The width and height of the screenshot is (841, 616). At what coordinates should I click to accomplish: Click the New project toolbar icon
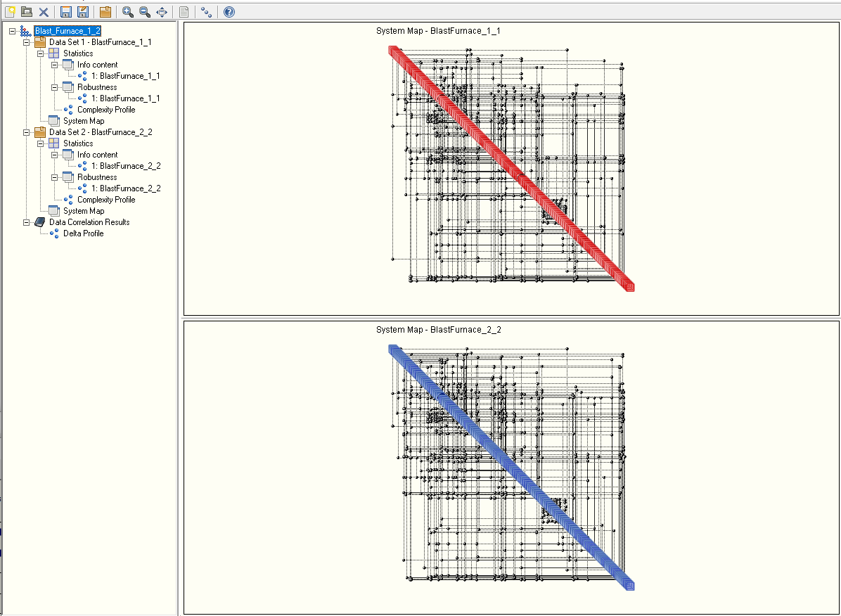[10, 11]
